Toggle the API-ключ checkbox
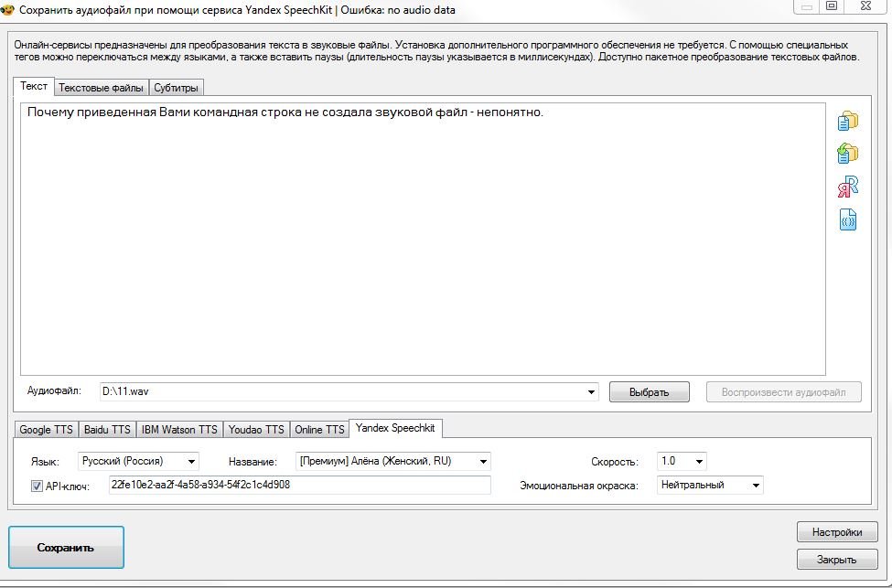This screenshot has width=892, height=588. pyautogui.click(x=37, y=486)
